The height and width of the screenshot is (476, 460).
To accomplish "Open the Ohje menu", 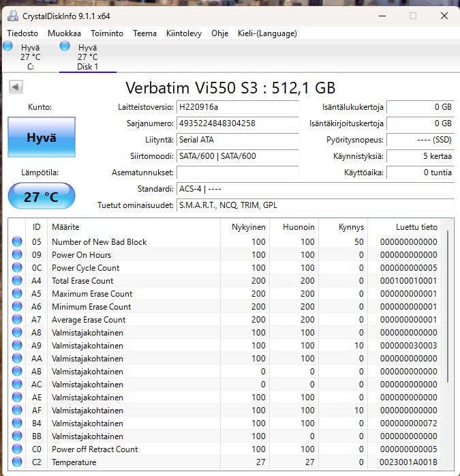I will 219,33.
